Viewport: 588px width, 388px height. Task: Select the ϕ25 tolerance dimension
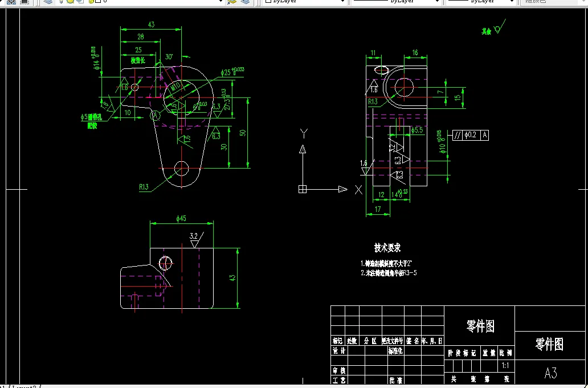232,72
